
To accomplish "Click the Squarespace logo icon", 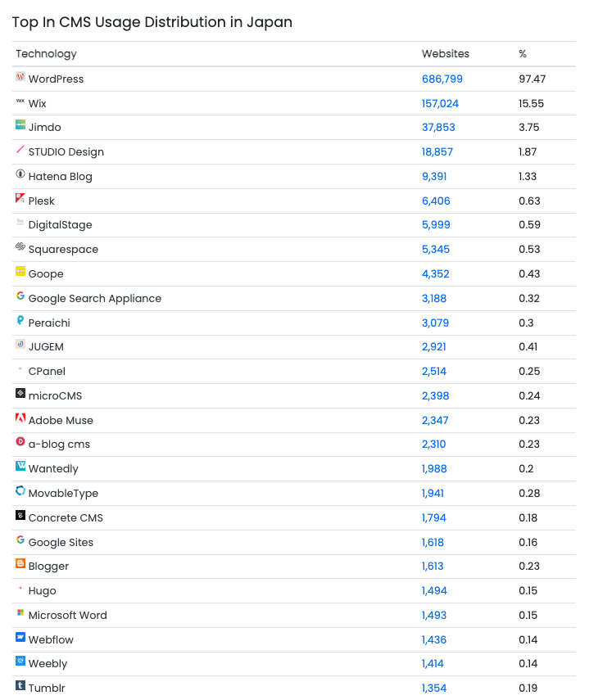I will (x=20, y=247).
